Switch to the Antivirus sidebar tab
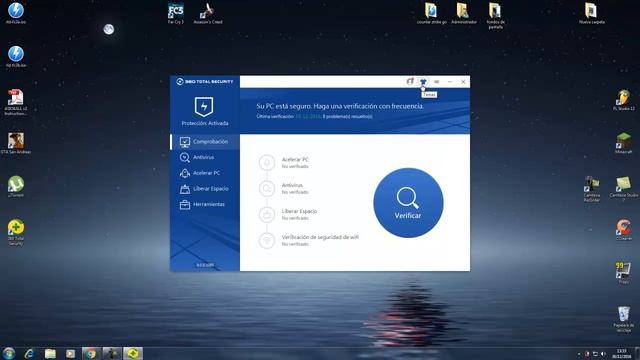640x360 pixels. (205, 157)
